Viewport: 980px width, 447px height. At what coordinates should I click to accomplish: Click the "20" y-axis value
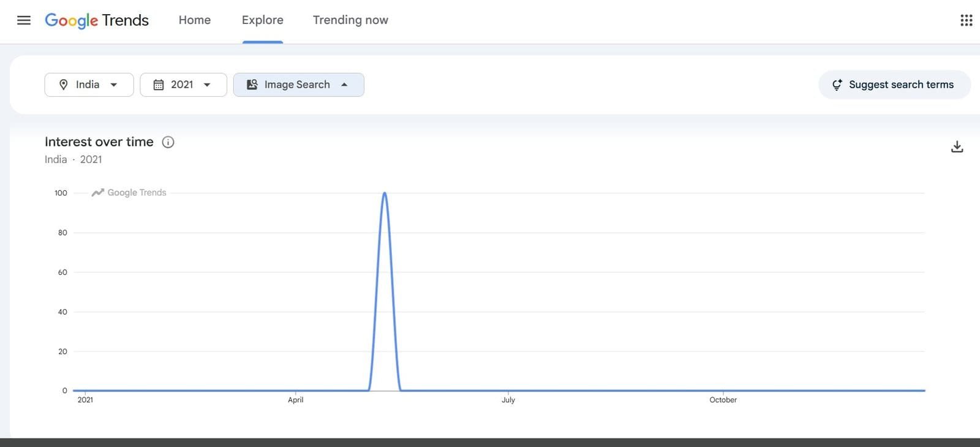pyautogui.click(x=62, y=351)
